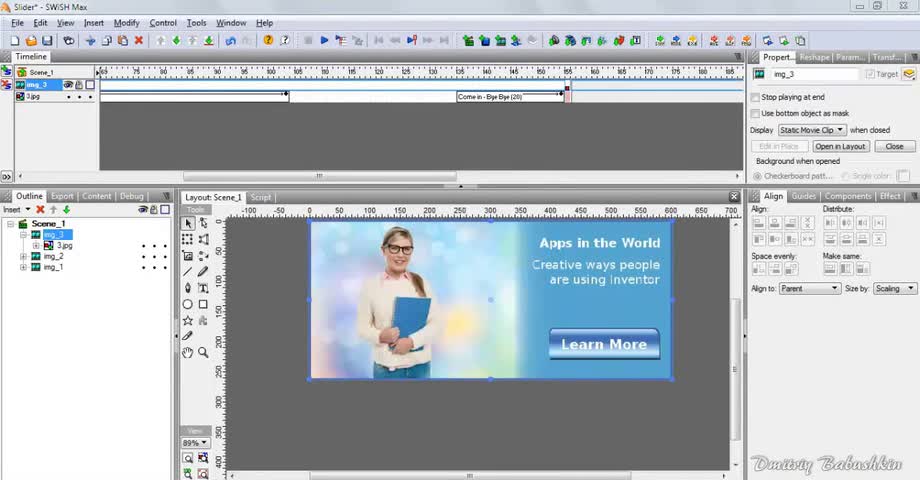The width and height of the screenshot is (920, 480).
Task: Toggle the lock column header in Outline panel
Action: 154,209
